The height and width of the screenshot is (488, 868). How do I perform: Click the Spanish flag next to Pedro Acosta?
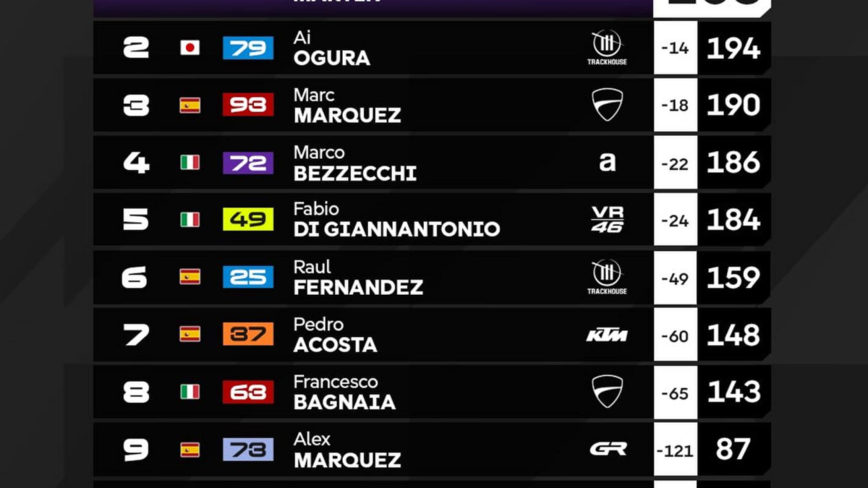click(x=190, y=335)
